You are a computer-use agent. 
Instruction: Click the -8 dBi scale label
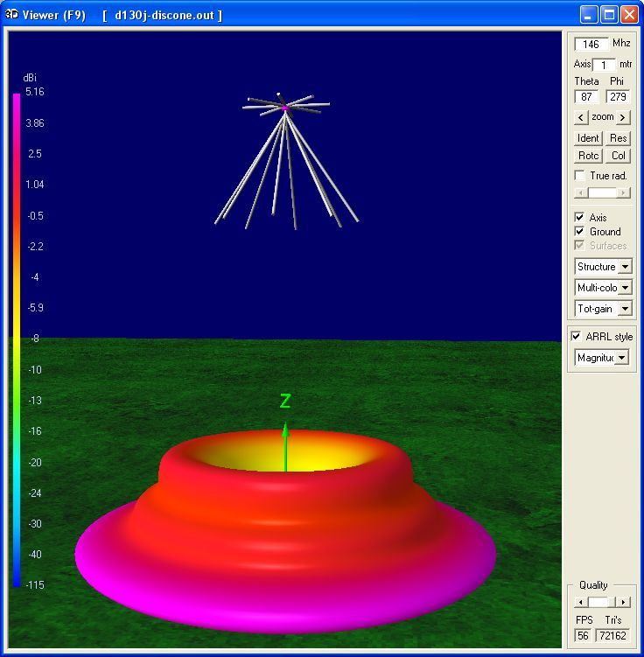tap(35, 339)
